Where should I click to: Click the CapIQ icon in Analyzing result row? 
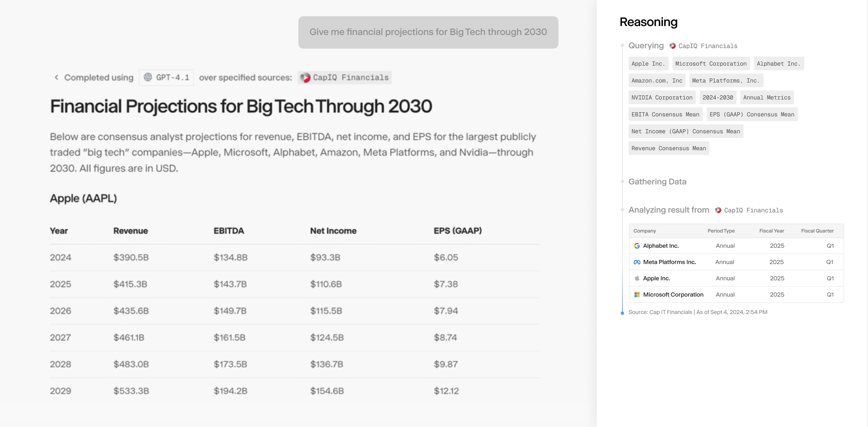[x=718, y=210]
